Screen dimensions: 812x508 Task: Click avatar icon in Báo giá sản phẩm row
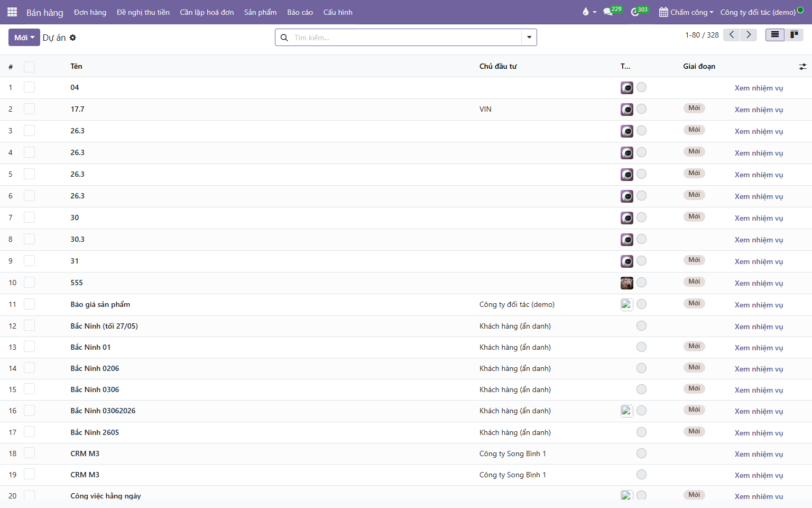[x=627, y=305]
